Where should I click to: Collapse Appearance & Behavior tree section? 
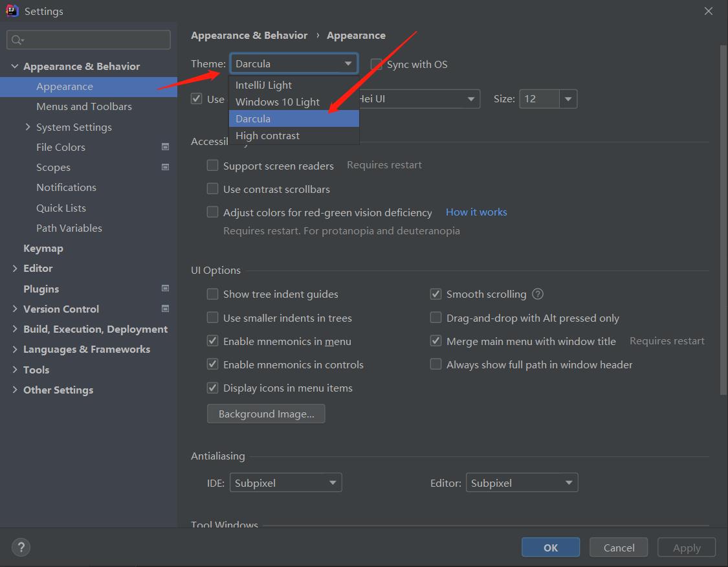[15, 66]
